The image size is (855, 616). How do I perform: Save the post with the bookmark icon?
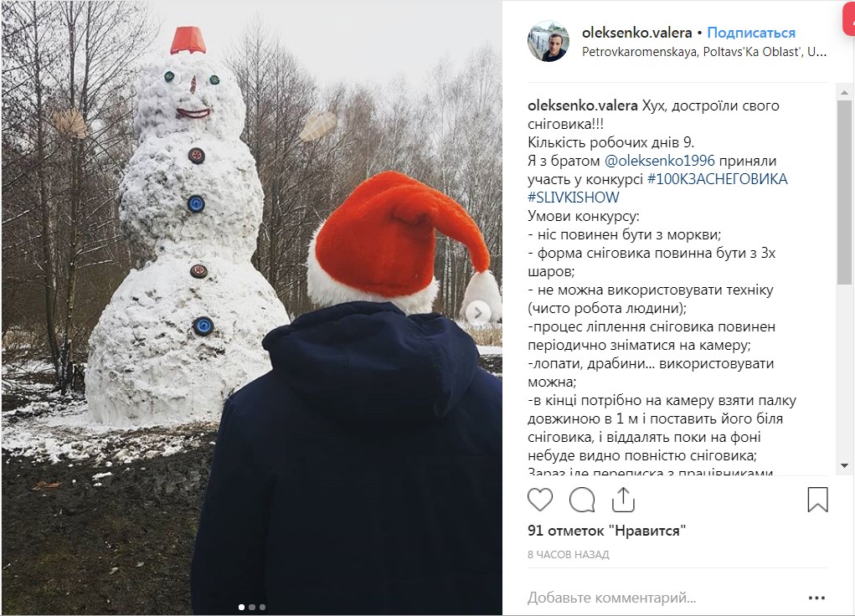tap(817, 500)
